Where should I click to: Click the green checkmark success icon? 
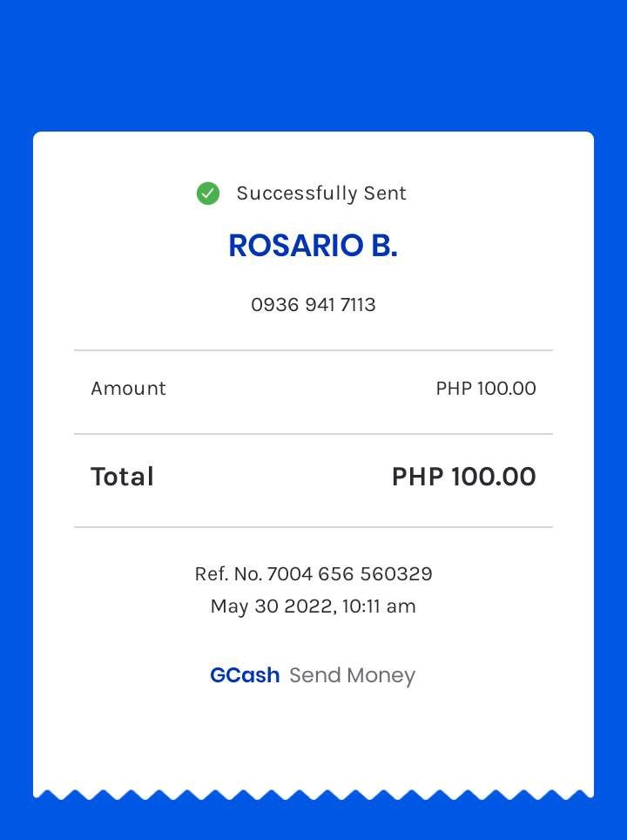tap(208, 193)
